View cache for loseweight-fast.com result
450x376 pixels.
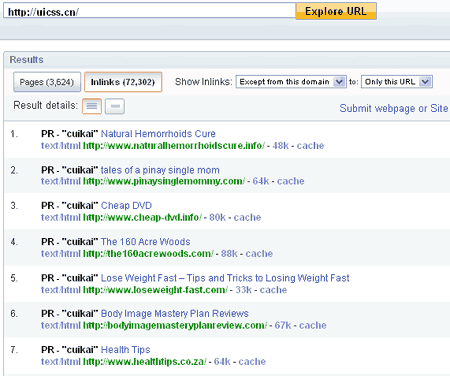click(x=273, y=290)
